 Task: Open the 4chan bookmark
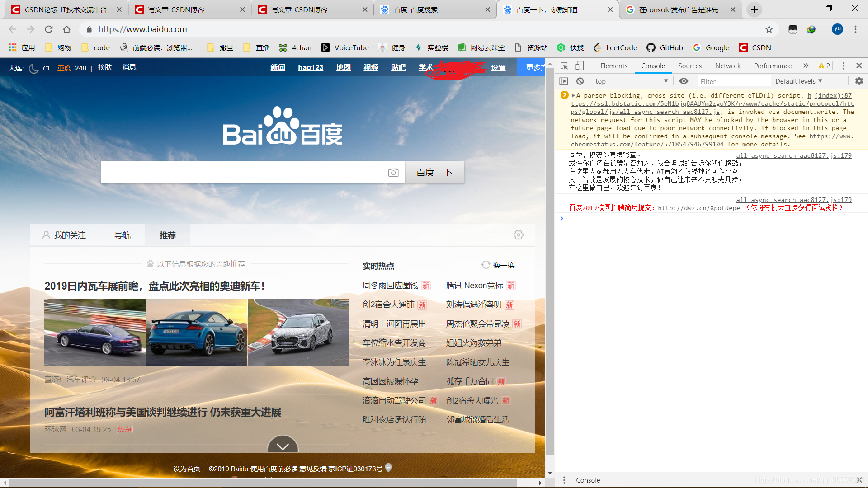295,47
